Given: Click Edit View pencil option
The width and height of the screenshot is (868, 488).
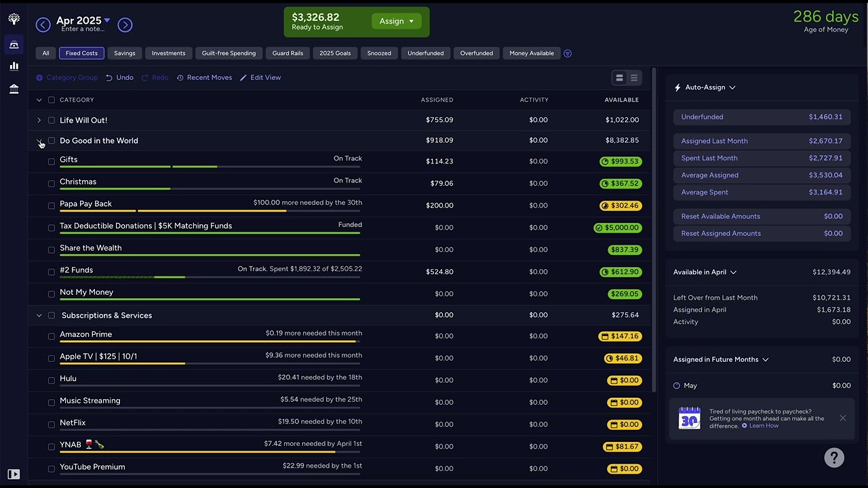Looking at the screenshot, I should pos(260,78).
